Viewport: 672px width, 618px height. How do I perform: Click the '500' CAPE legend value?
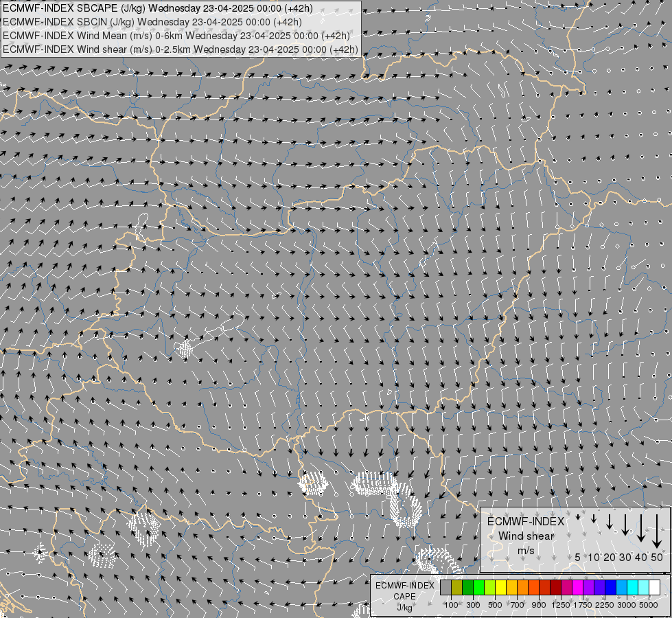495,605
